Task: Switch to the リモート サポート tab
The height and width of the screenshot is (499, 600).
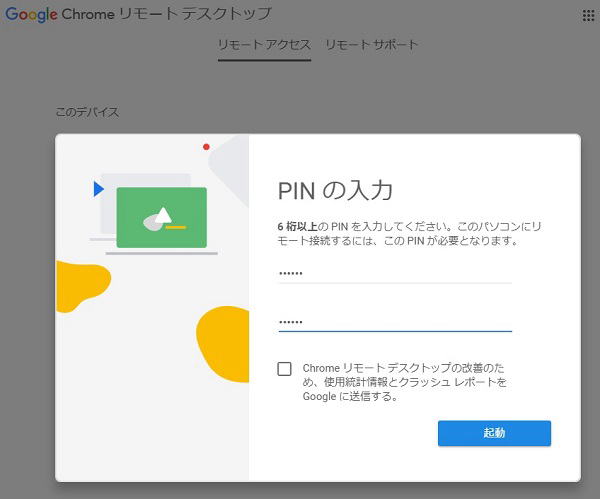Action: [371, 45]
